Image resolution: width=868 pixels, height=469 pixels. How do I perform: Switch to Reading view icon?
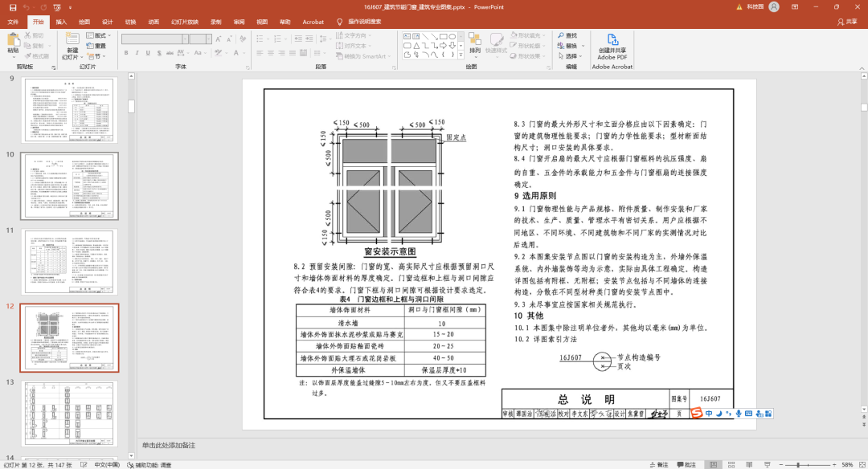click(749, 465)
